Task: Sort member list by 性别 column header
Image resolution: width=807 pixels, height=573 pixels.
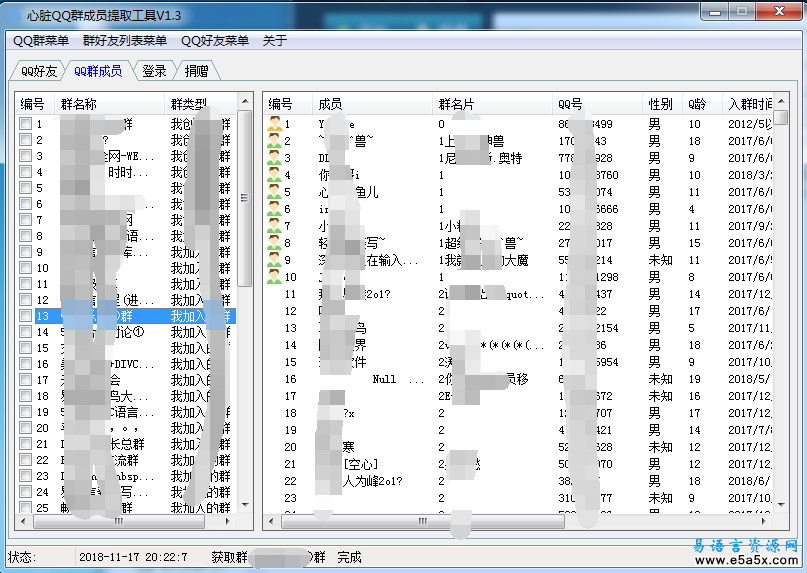Action: [662, 104]
